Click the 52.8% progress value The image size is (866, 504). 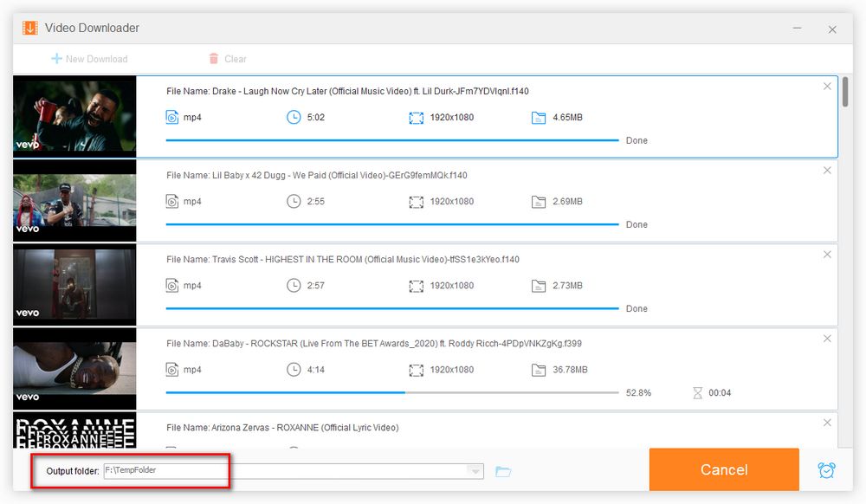click(x=638, y=392)
